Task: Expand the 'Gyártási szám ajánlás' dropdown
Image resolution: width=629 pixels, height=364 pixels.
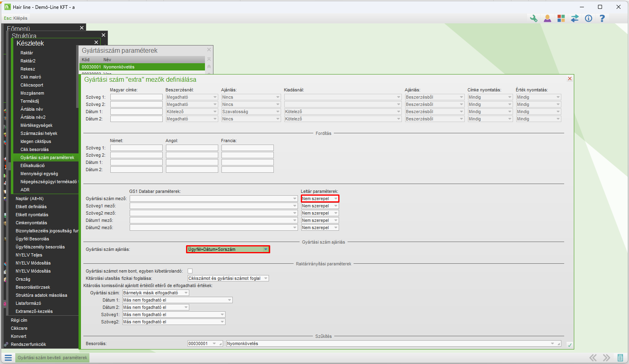Action: tap(265, 249)
